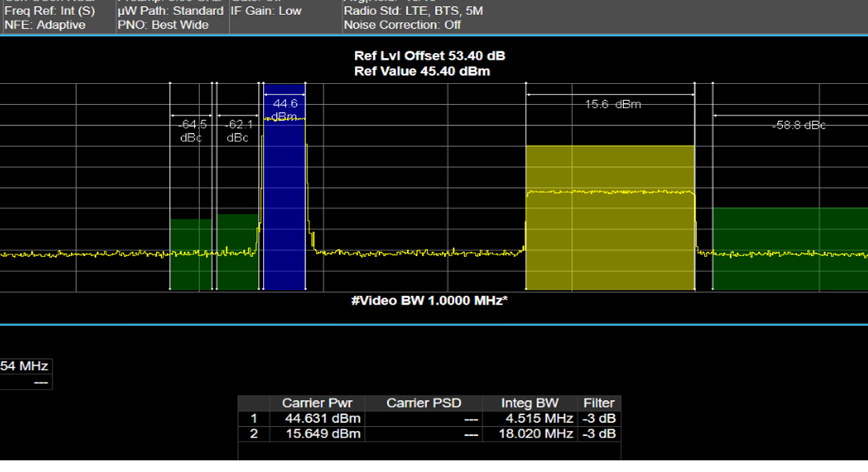Click the PNO: Best Wide setting
The height and width of the screenshot is (472, 868).
click(x=163, y=25)
